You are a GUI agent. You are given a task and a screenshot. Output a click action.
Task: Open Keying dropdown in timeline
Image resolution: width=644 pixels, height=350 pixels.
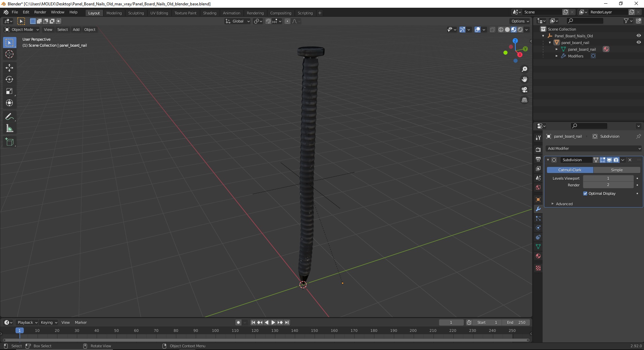(x=49, y=322)
